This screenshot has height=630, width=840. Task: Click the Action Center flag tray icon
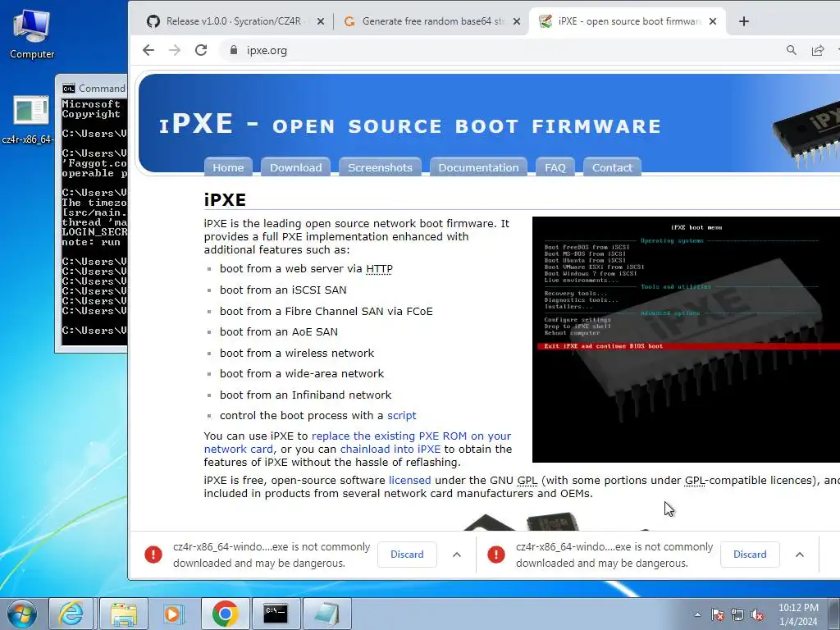pos(717,614)
